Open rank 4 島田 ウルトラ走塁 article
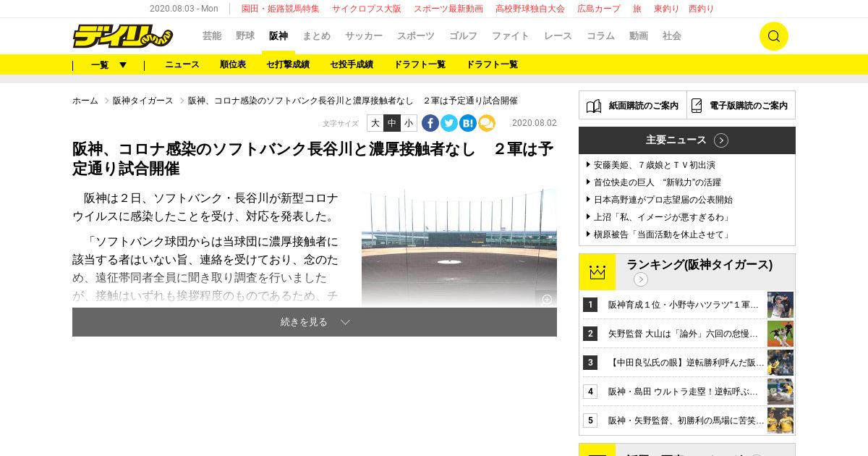 pyautogui.click(x=684, y=392)
